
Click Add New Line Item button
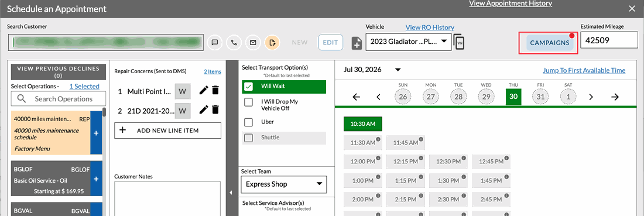tap(167, 131)
